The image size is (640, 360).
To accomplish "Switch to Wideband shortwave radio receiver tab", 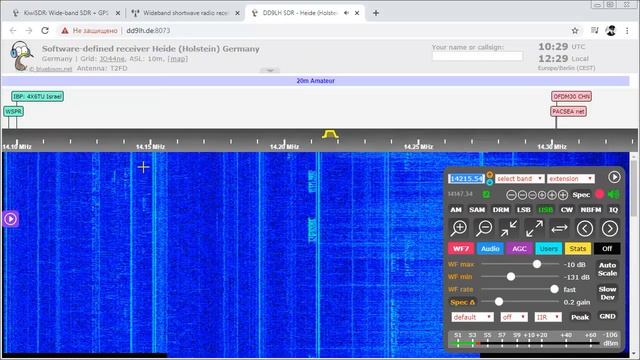I will pyautogui.click(x=185, y=13).
